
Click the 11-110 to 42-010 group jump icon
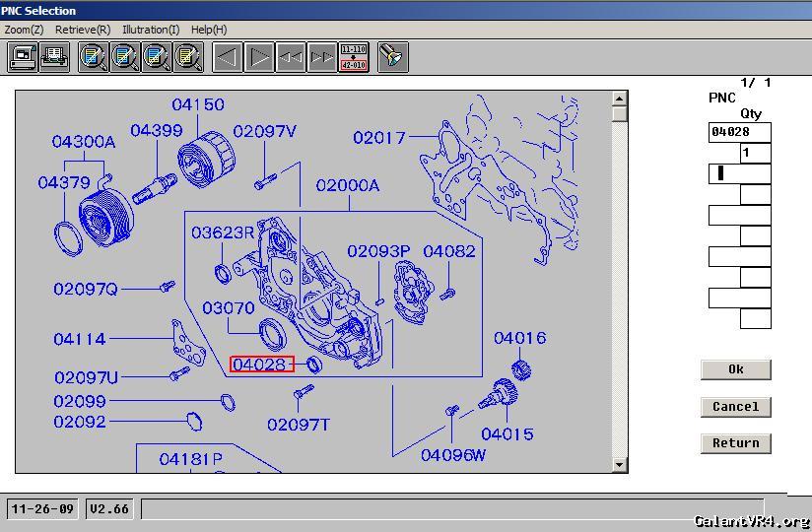tap(354, 57)
